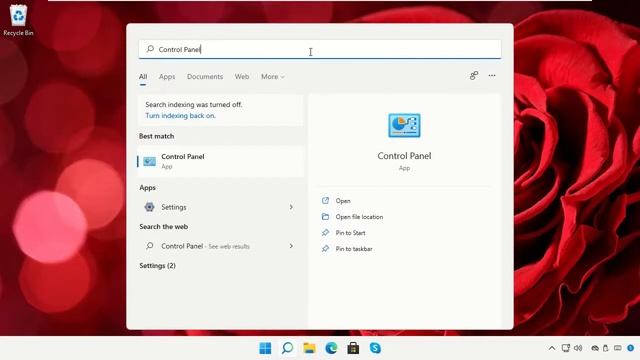Click the pin icon beside Pin to Start

click(x=325, y=232)
